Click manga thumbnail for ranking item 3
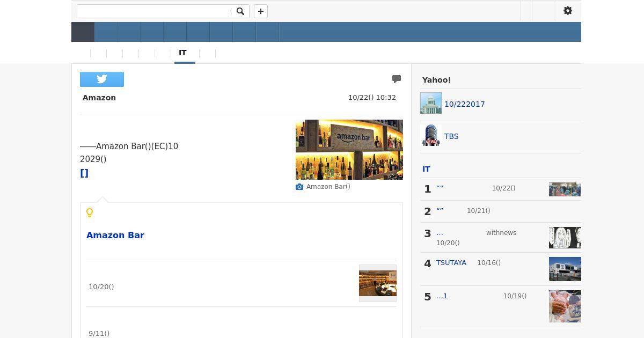 pyautogui.click(x=565, y=238)
